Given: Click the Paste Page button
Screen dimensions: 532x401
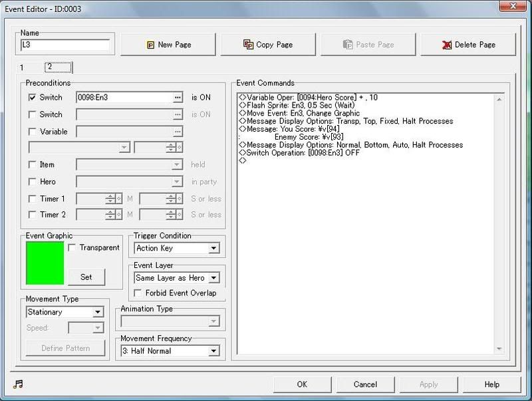Looking at the screenshot, I should pyautogui.click(x=368, y=45).
